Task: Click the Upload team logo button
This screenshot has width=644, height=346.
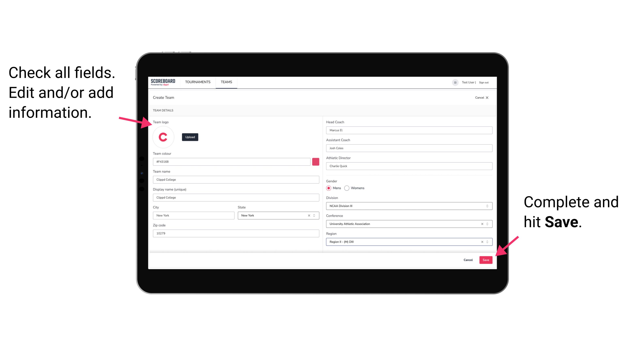Action: 190,137
